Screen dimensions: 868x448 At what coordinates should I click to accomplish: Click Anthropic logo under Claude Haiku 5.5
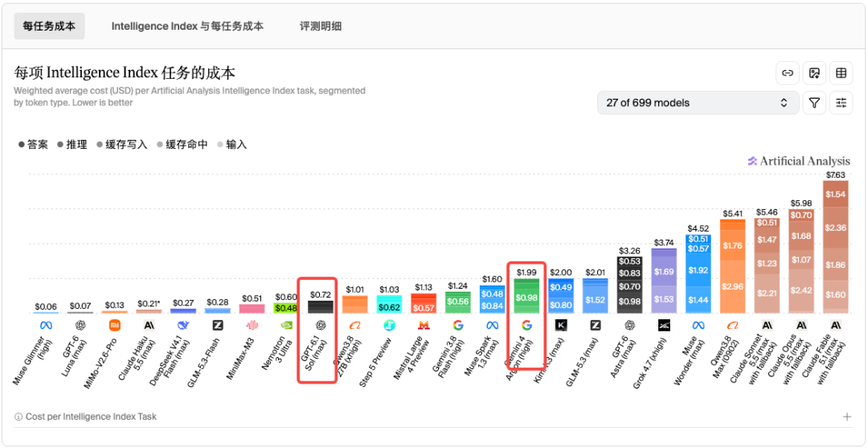[x=149, y=325]
